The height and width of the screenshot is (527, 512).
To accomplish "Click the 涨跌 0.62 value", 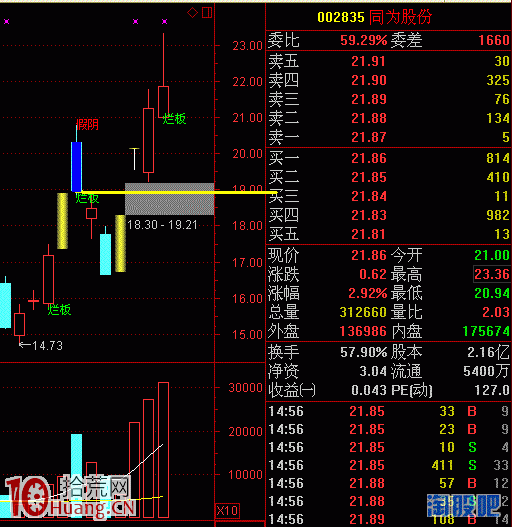I will [373, 274].
